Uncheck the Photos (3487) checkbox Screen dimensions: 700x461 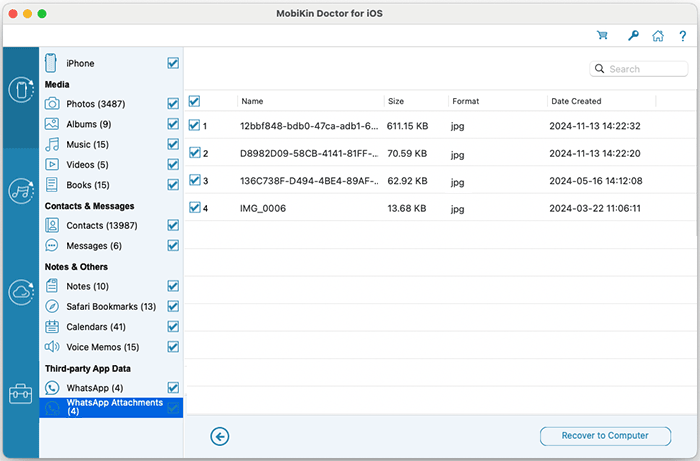(173, 104)
